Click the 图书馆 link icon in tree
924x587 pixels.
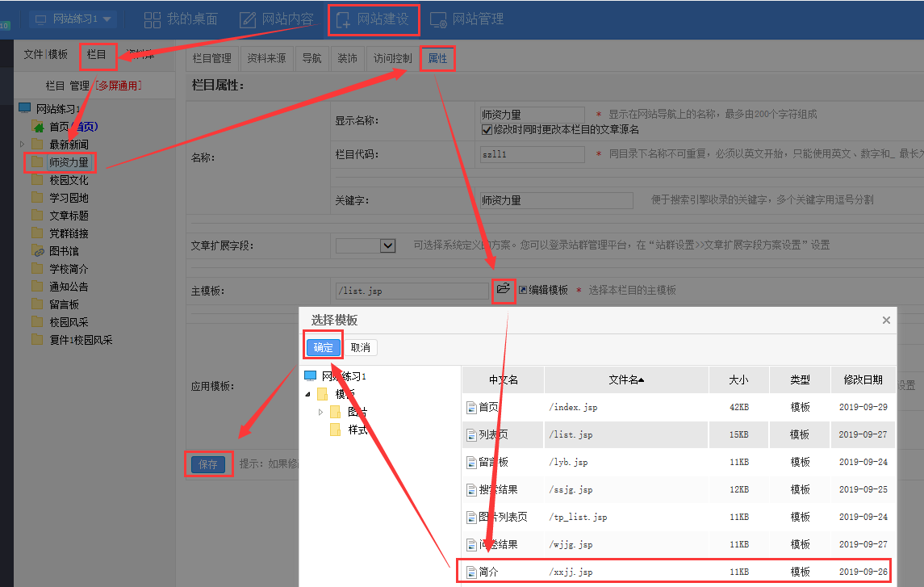point(38,251)
